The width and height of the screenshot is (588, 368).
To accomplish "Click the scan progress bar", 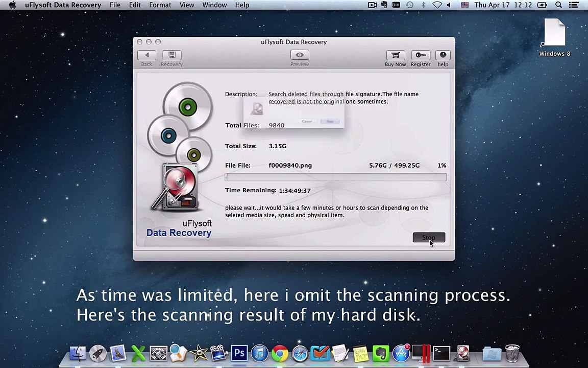I will tap(335, 177).
